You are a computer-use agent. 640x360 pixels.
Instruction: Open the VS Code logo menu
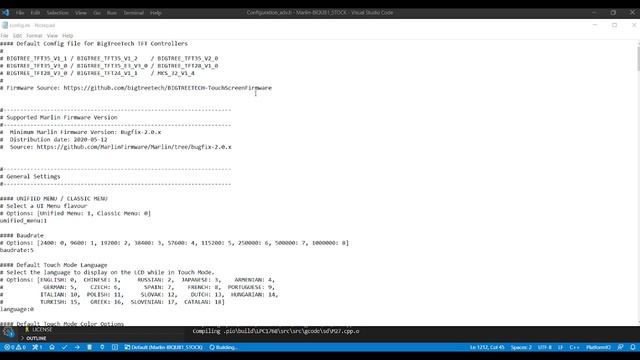point(5,13)
